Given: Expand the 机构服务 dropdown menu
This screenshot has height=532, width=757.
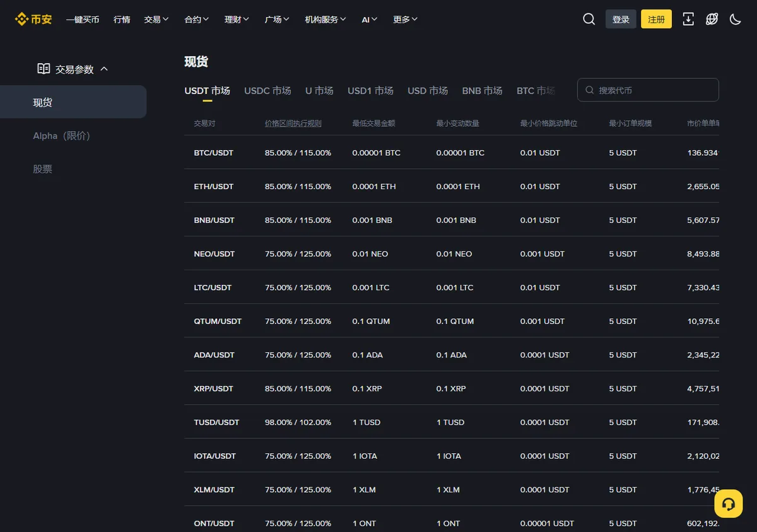Looking at the screenshot, I should coord(326,19).
